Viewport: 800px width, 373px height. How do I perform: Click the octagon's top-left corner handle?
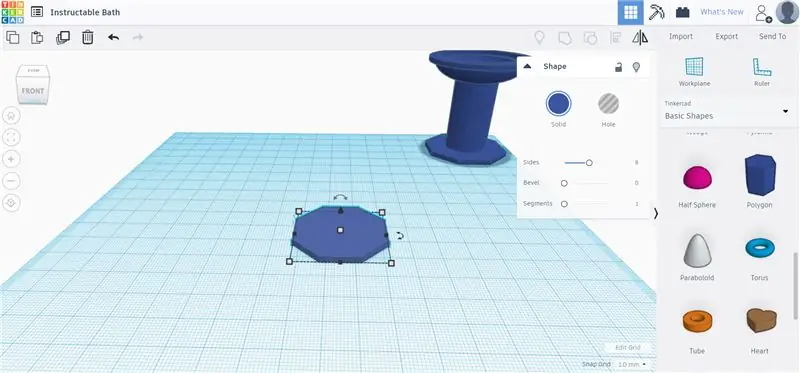coord(299,211)
